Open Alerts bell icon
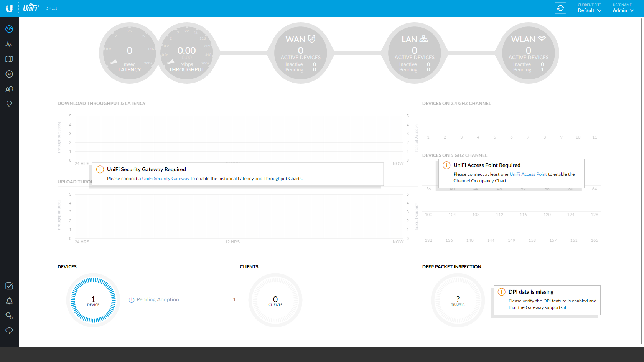The image size is (644, 362). (9, 301)
